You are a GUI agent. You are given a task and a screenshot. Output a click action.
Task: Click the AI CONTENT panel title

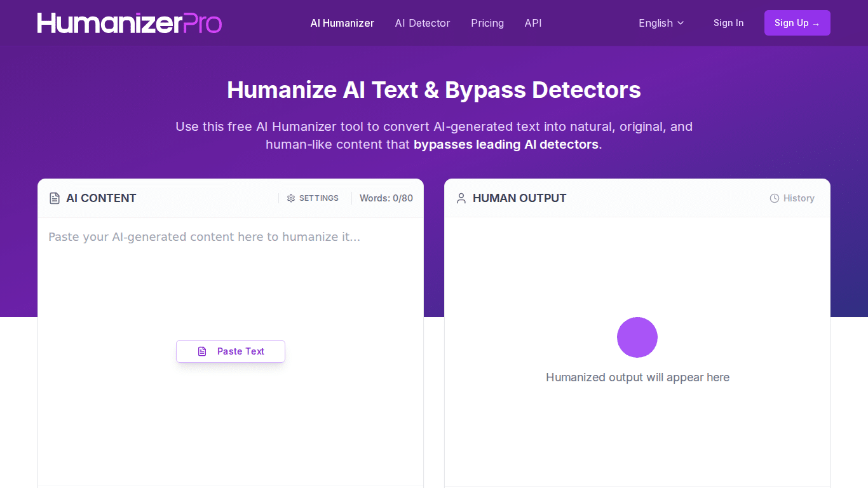pos(101,198)
